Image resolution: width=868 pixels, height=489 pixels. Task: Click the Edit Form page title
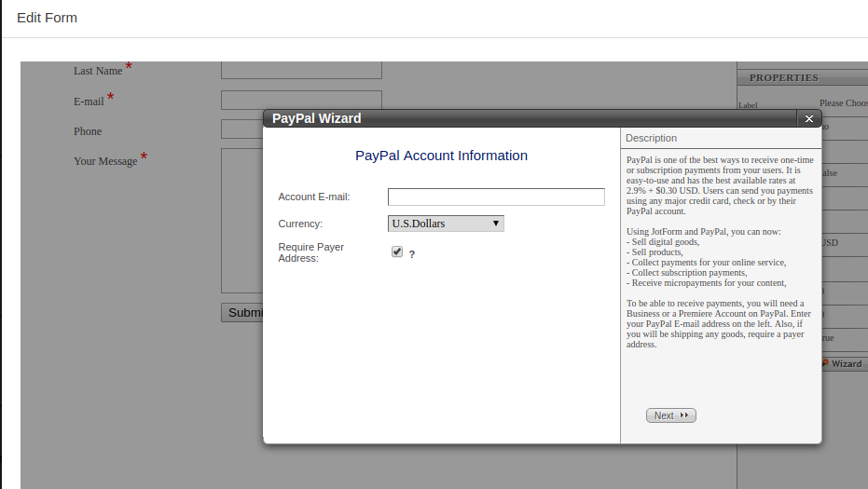(x=47, y=18)
